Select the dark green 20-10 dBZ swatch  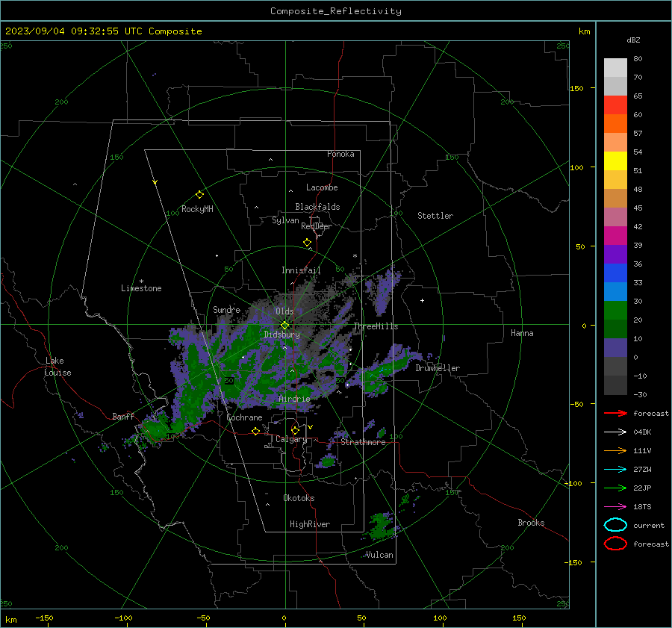pyautogui.click(x=615, y=329)
